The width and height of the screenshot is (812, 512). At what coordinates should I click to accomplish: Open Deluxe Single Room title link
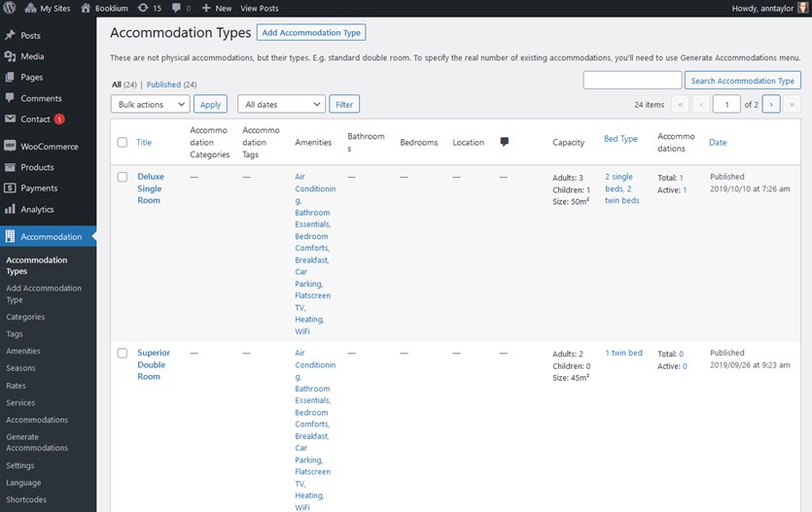pos(150,188)
